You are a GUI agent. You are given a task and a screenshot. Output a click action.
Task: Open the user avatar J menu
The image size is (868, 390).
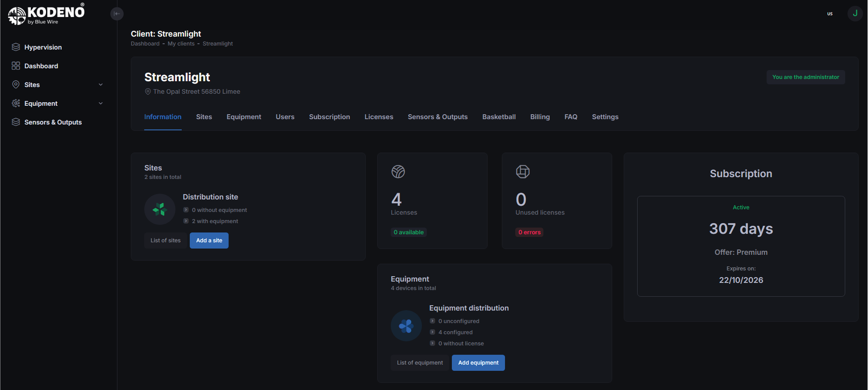[855, 13]
